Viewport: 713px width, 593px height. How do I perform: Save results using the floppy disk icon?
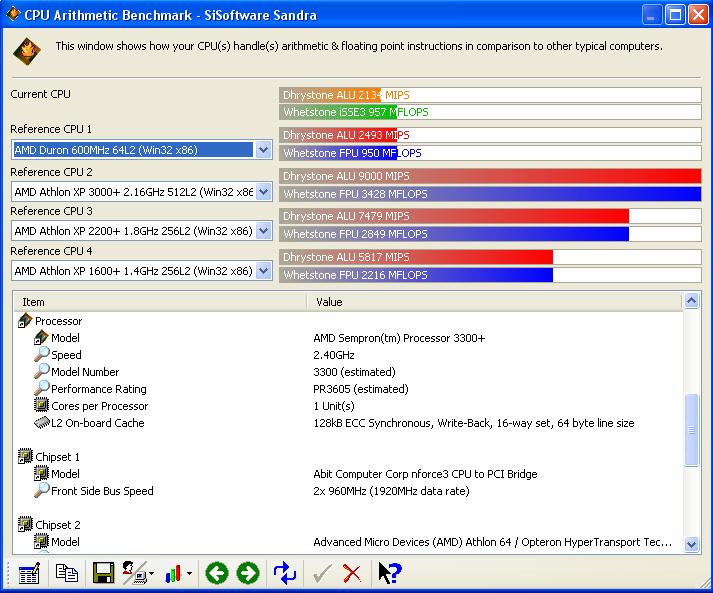coord(104,573)
